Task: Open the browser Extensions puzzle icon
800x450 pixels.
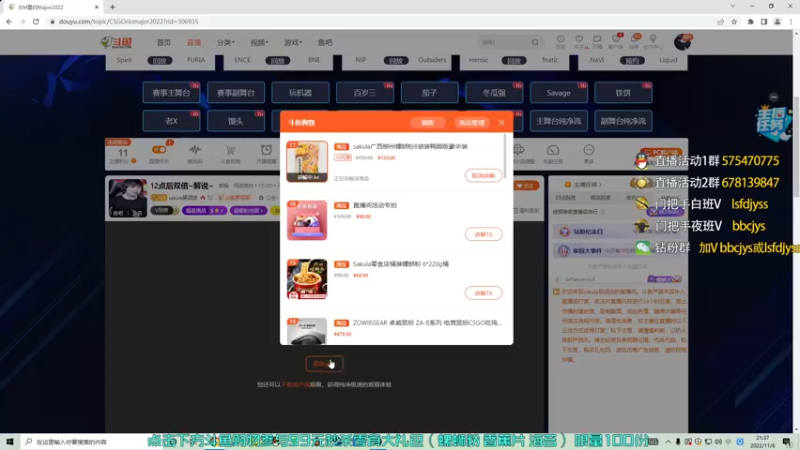Action: 750,21
